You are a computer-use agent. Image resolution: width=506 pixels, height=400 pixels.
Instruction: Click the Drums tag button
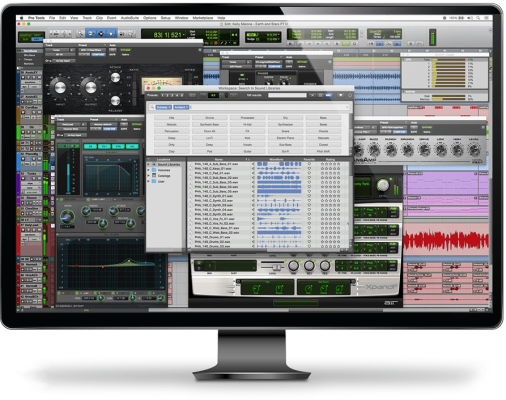click(209, 118)
